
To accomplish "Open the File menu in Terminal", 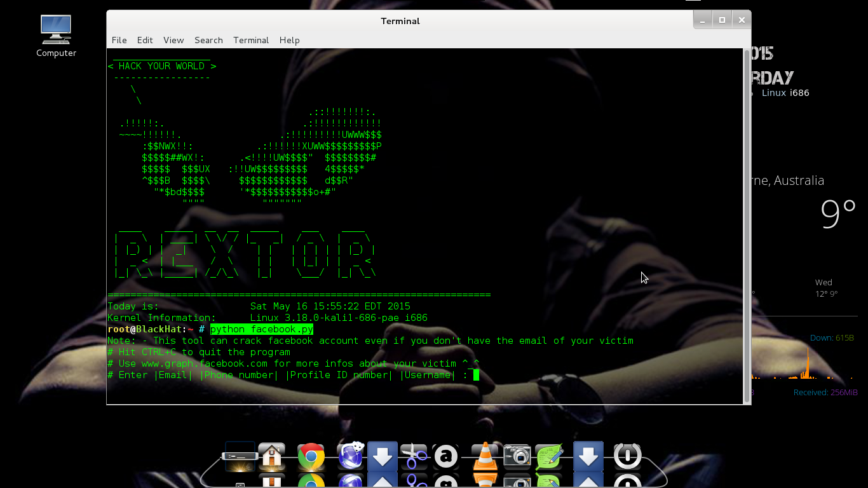I will pyautogui.click(x=119, y=40).
